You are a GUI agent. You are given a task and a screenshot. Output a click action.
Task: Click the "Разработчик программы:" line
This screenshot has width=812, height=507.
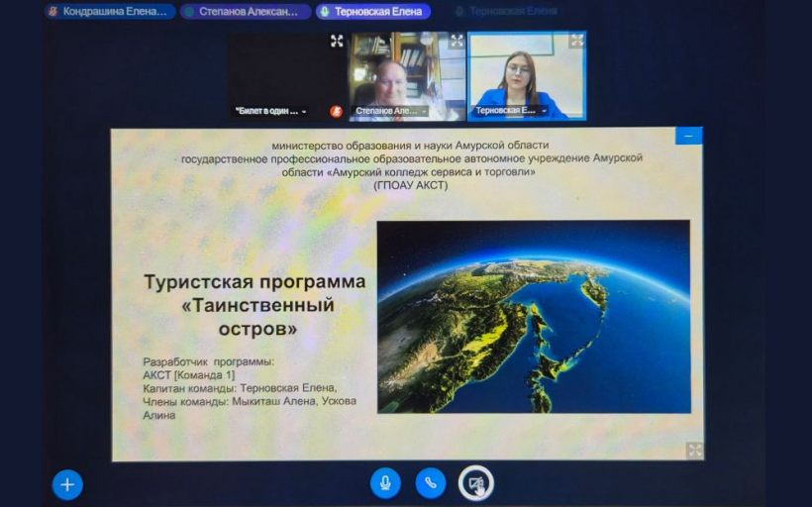tap(209, 361)
